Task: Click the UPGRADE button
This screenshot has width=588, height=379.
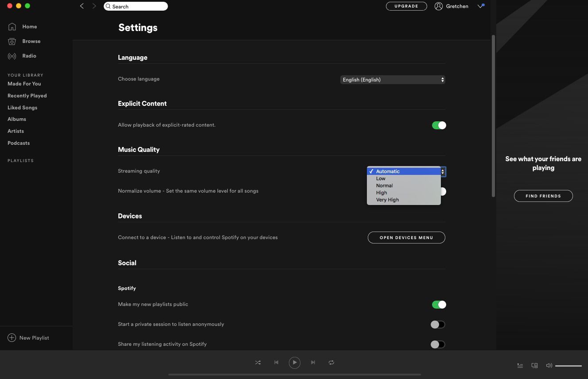Action: point(406,6)
